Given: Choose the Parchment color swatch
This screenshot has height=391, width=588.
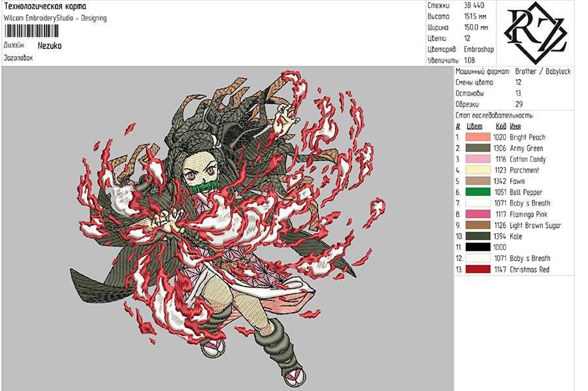Looking at the screenshot, I should 478,170.
